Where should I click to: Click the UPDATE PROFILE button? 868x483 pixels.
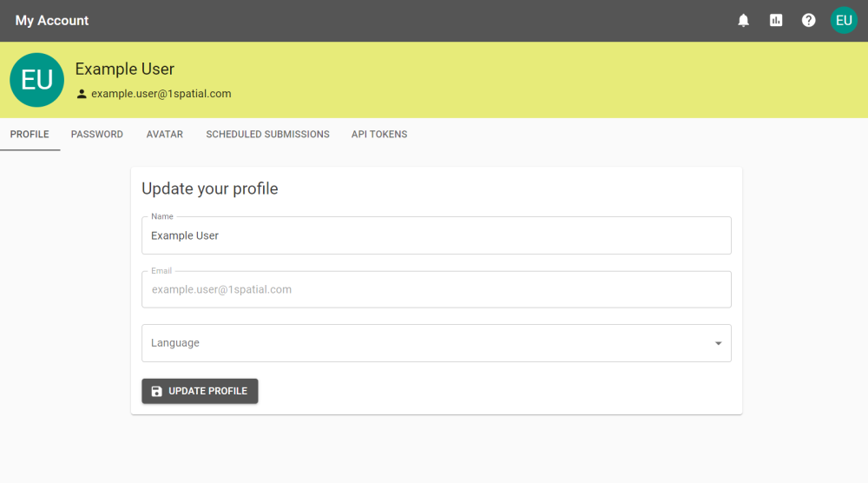point(200,391)
